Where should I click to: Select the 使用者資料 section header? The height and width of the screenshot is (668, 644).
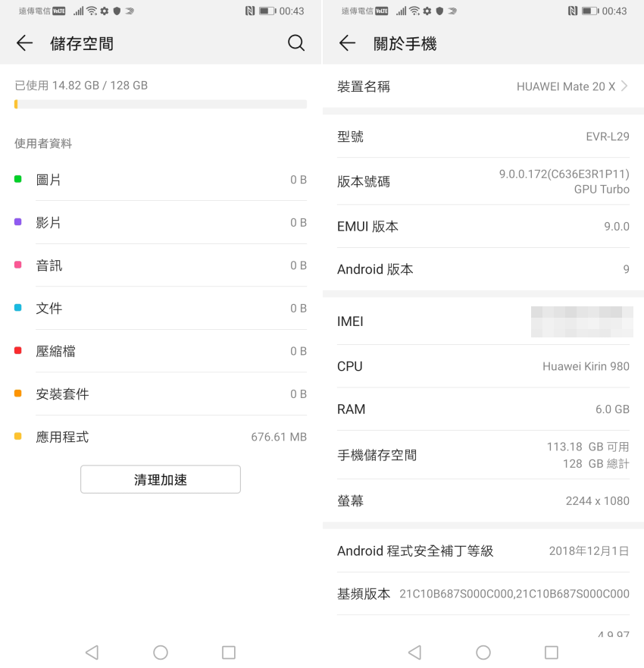[x=43, y=143]
